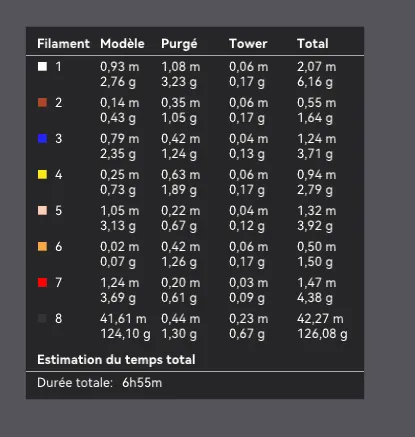Click the total weight 2,79 g

(x=315, y=190)
